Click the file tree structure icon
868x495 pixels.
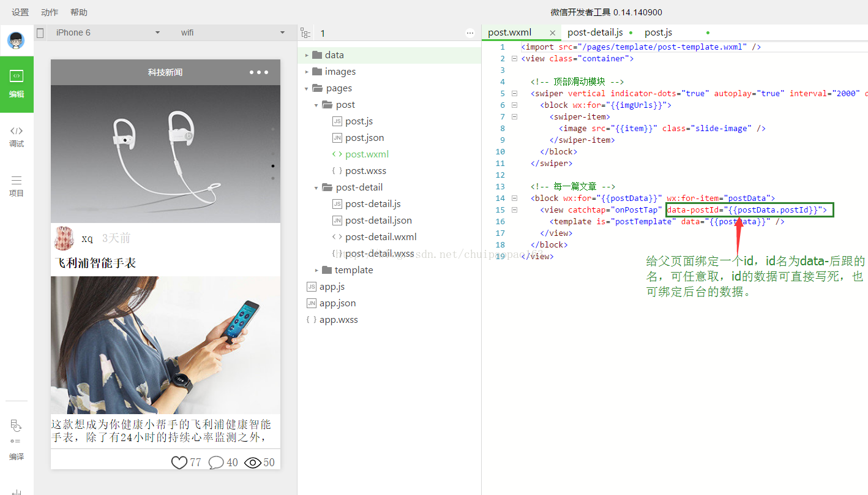coord(305,34)
